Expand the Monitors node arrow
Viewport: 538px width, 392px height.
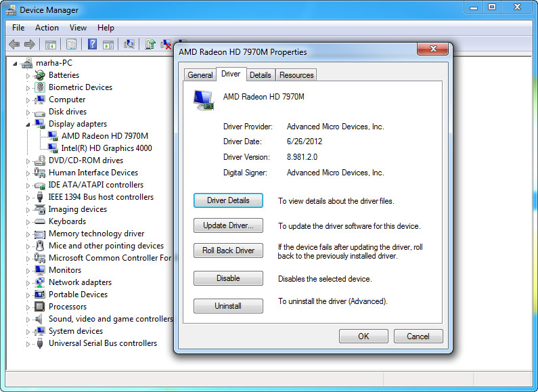coord(28,271)
